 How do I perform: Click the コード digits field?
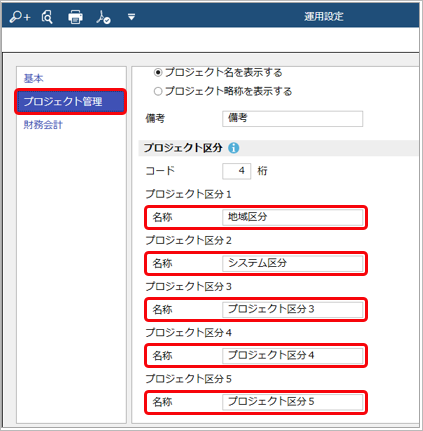pyautogui.click(x=236, y=171)
